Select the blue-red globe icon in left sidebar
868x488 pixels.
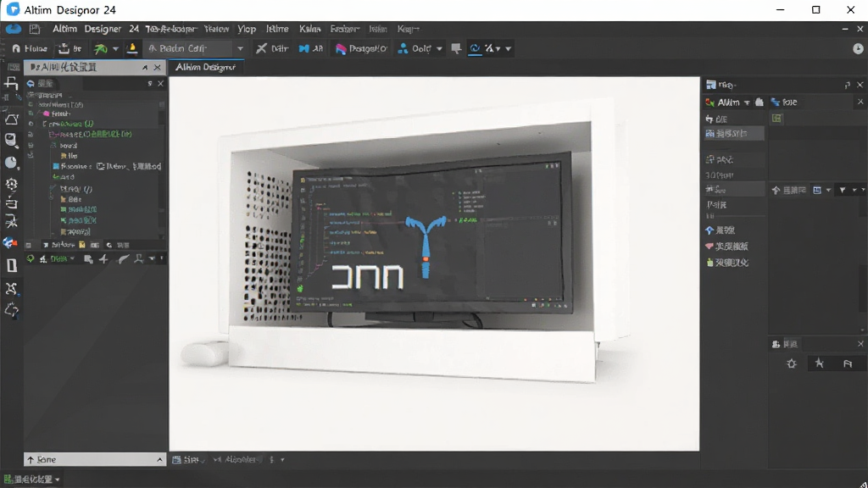[x=10, y=243]
